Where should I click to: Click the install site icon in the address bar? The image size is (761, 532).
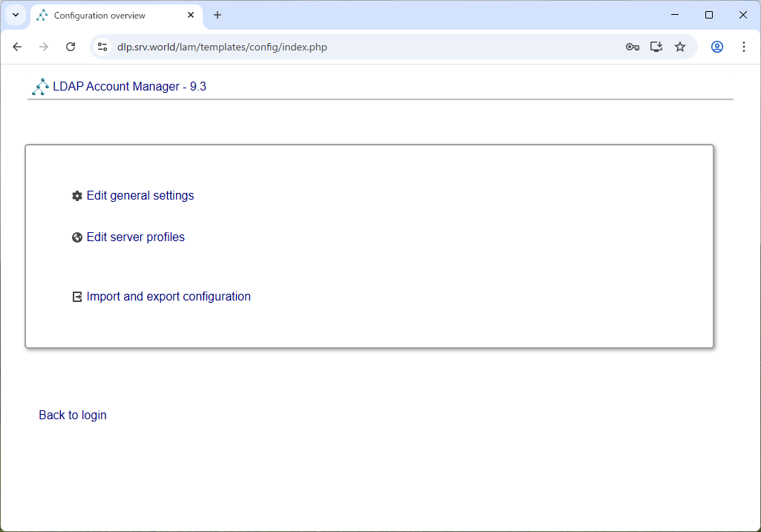pyautogui.click(x=656, y=46)
